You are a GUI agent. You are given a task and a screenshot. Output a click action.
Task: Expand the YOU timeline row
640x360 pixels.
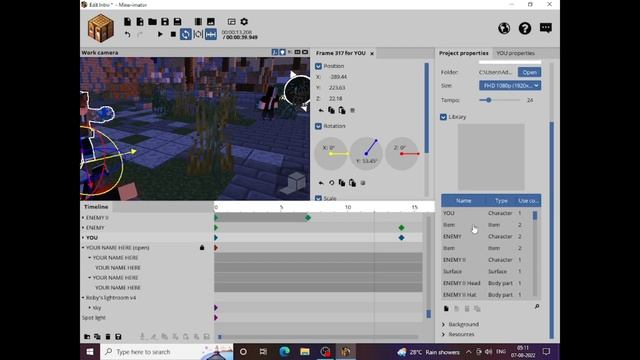pos(83,238)
